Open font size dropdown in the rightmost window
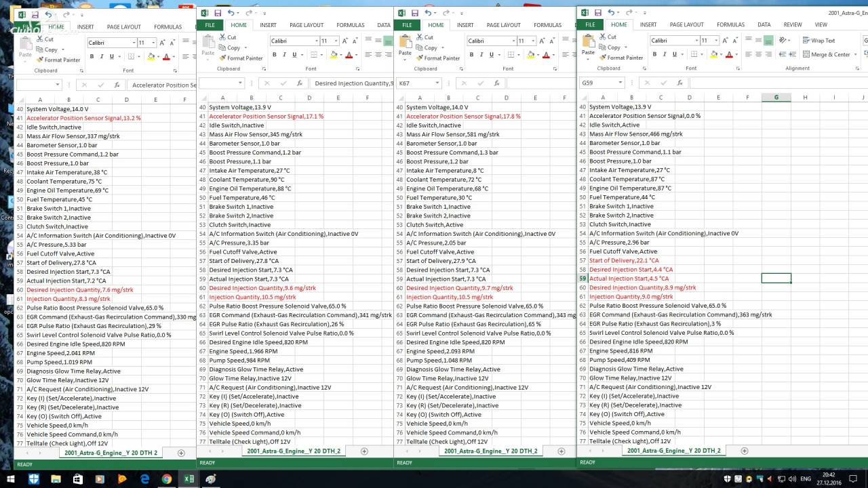The height and width of the screenshot is (488, 868). [x=717, y=41]
